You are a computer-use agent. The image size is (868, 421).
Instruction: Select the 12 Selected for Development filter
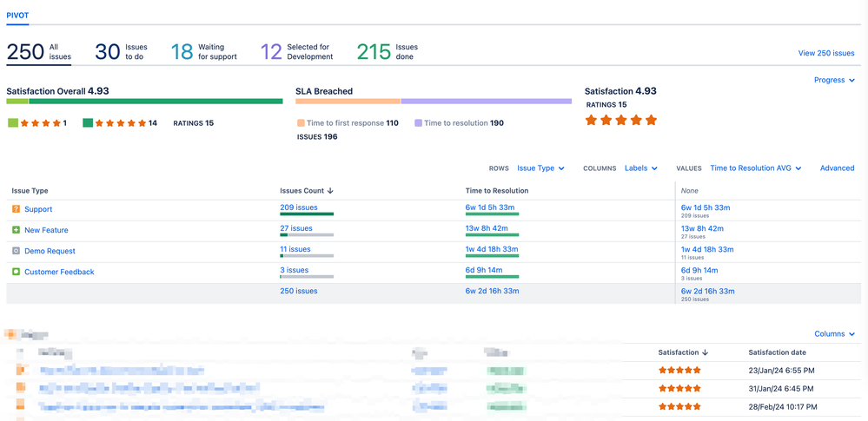(x=296, y=52)
